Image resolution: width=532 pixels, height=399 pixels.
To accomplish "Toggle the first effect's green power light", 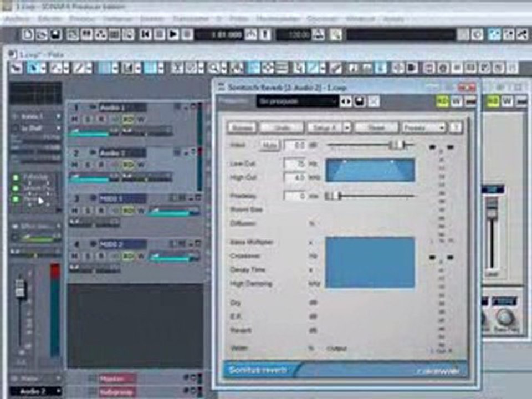I will (x=16, y=177).
